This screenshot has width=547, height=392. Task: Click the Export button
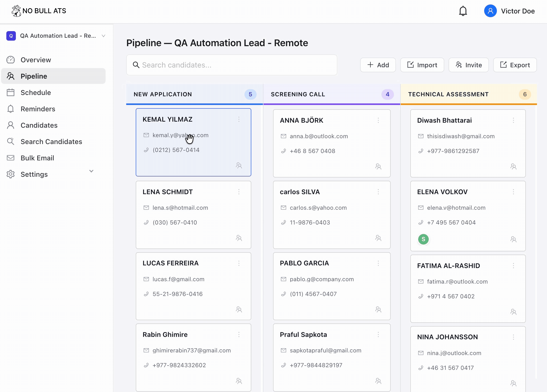pyautogui.click(x=515, y=65)
